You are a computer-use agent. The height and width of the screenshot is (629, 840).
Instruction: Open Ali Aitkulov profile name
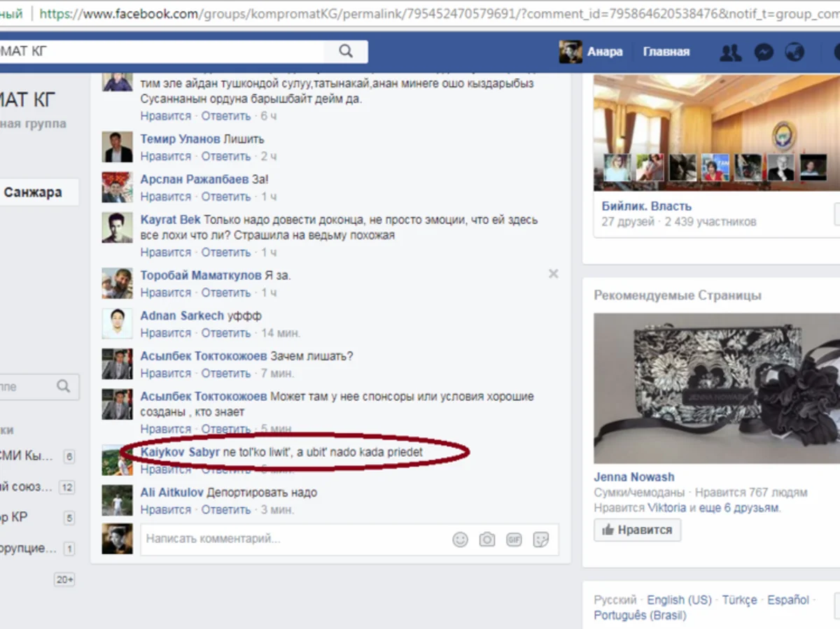tap(172, 493)
